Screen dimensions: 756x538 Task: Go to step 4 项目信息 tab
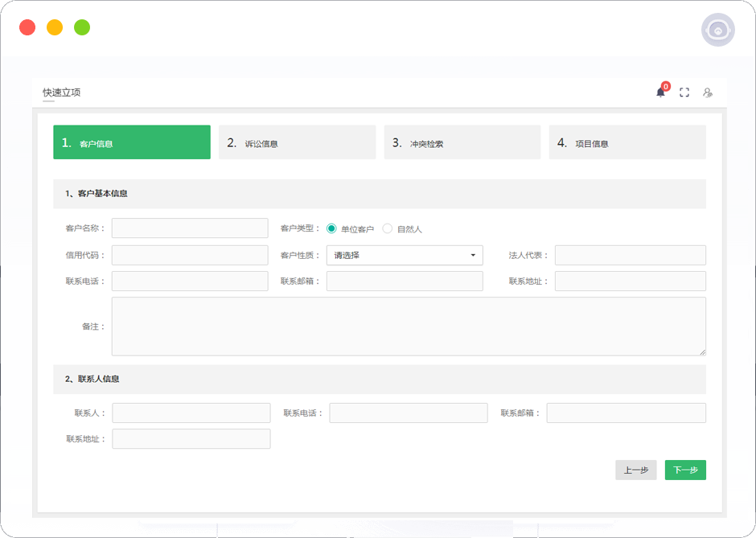(x=627, y=142)
